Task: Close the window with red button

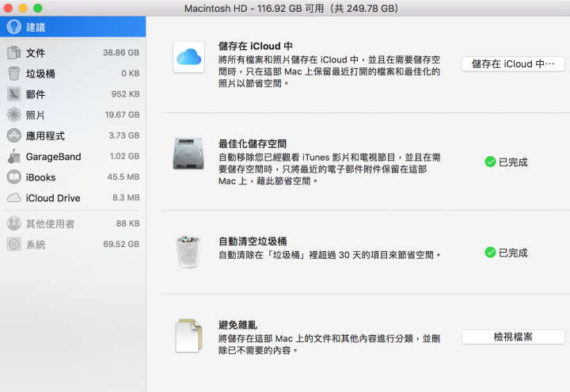Action: coord(9,8)
